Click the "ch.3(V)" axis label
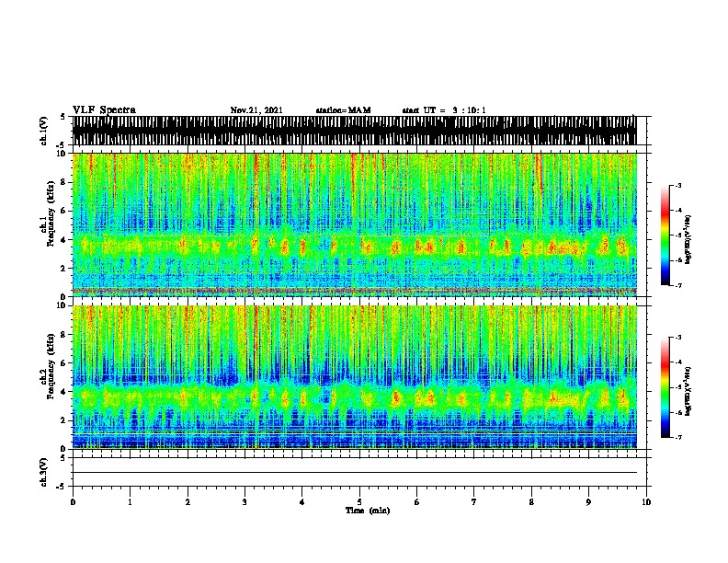Screen dimensions: 728x563 [44, 472]
